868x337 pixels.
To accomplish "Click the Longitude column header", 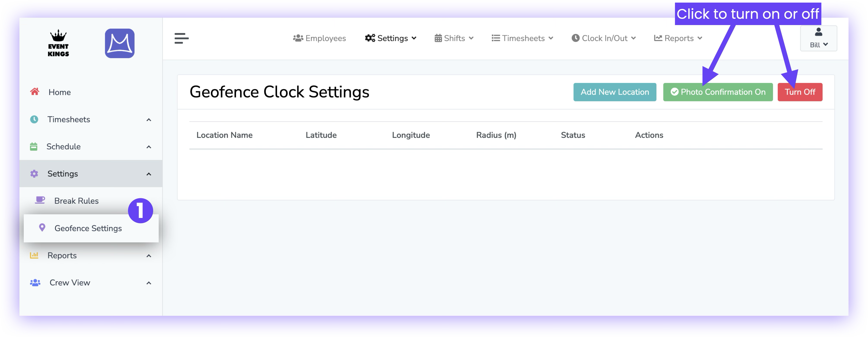I will (x=411, y=135).
